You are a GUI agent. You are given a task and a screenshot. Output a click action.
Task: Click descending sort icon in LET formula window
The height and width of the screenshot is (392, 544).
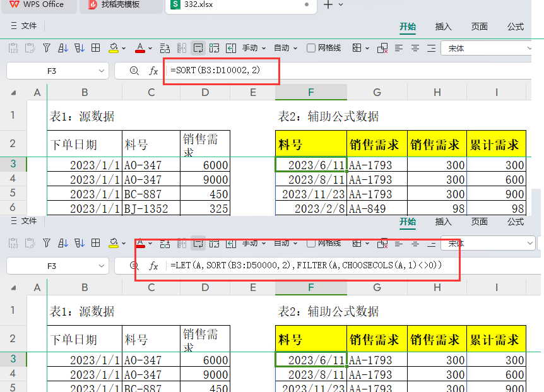pos(80,243)
